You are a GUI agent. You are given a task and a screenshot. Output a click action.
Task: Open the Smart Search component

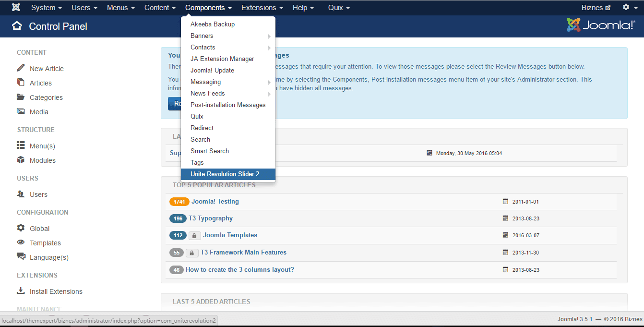[x=210, y=151]
